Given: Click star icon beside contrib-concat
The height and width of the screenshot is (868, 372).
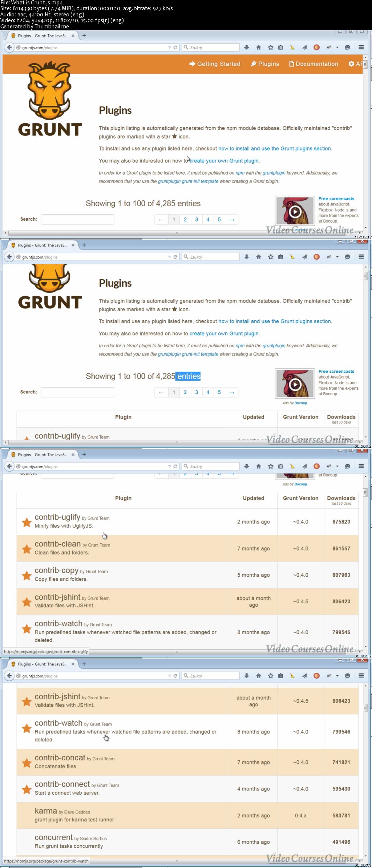Looking at the screenshot, I should (x=27, y=763).
